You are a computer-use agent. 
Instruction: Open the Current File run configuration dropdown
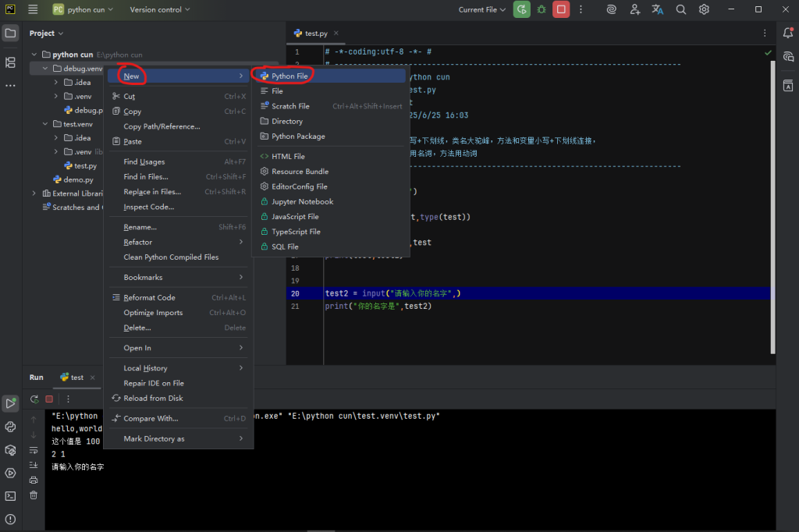481,9
